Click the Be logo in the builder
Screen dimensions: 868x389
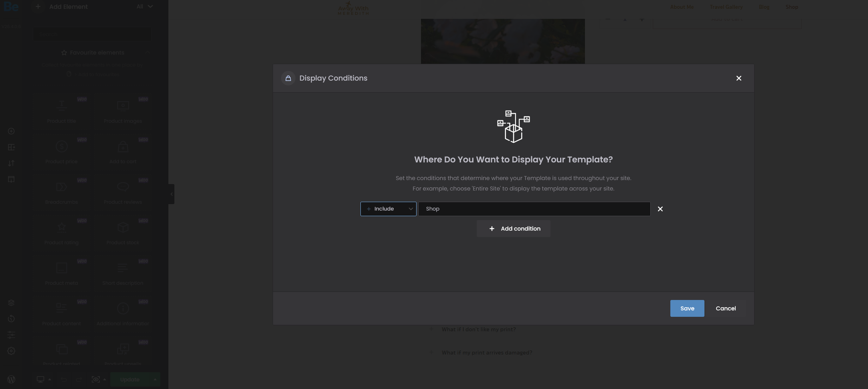[11, 6]
